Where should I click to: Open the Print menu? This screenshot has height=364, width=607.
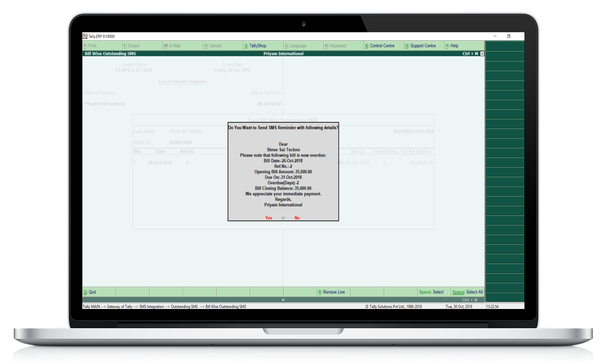point(103,46)
